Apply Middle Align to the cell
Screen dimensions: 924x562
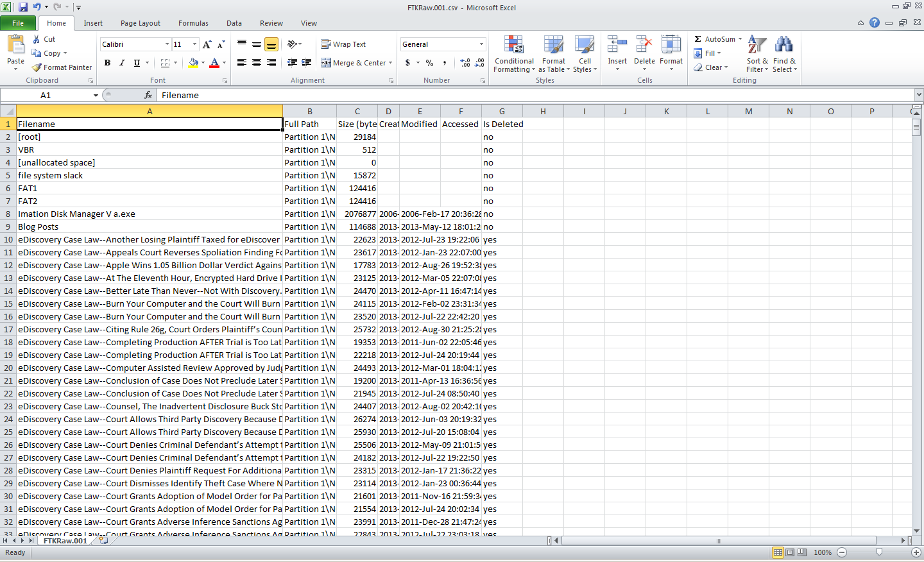tap(257, 44)
